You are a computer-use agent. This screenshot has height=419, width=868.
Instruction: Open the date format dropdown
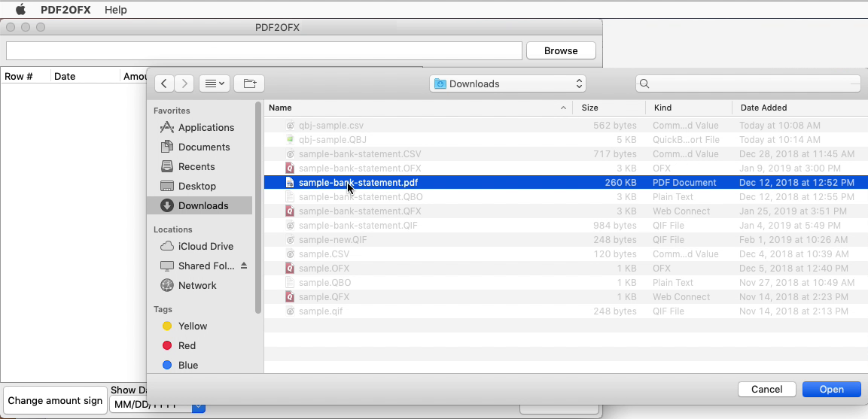tap(158, 405)
